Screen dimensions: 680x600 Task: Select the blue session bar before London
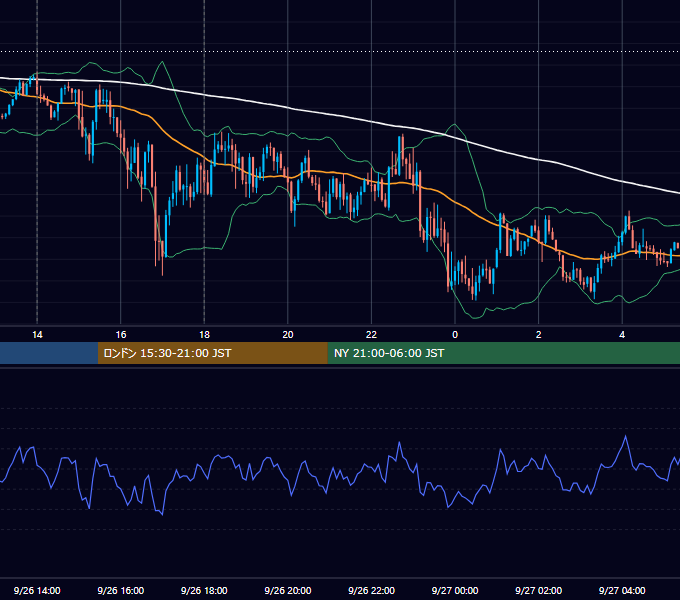click(49, 353)
